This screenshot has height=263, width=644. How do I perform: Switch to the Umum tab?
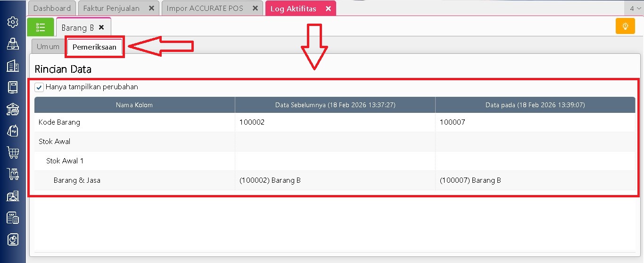coord(48,47)
